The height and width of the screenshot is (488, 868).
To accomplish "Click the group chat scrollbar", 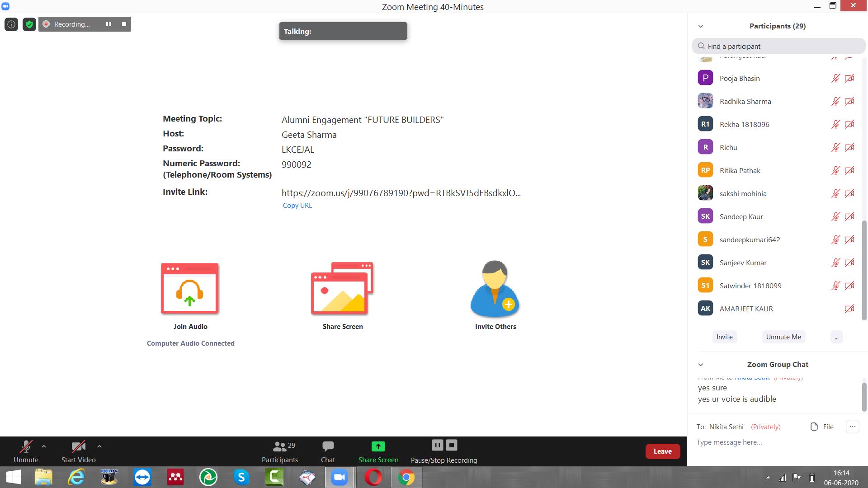I will (x=864, y=397).
